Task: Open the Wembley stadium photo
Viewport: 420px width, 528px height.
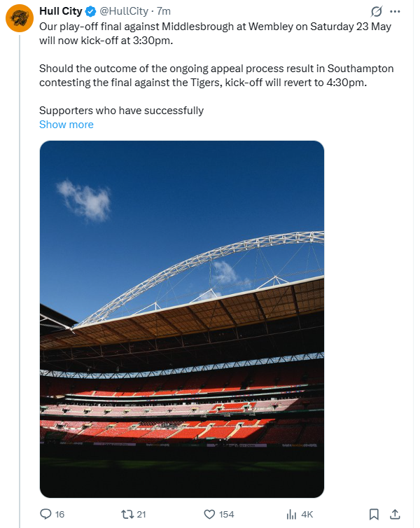Action: [x=182, y=319]
